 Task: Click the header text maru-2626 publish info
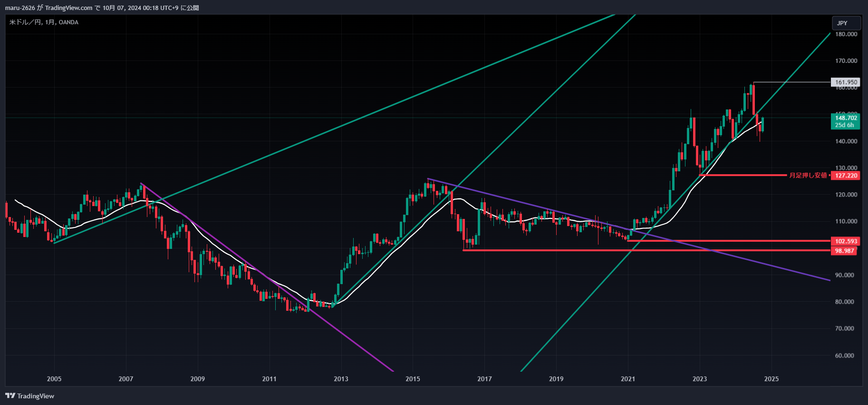point(102,8)
